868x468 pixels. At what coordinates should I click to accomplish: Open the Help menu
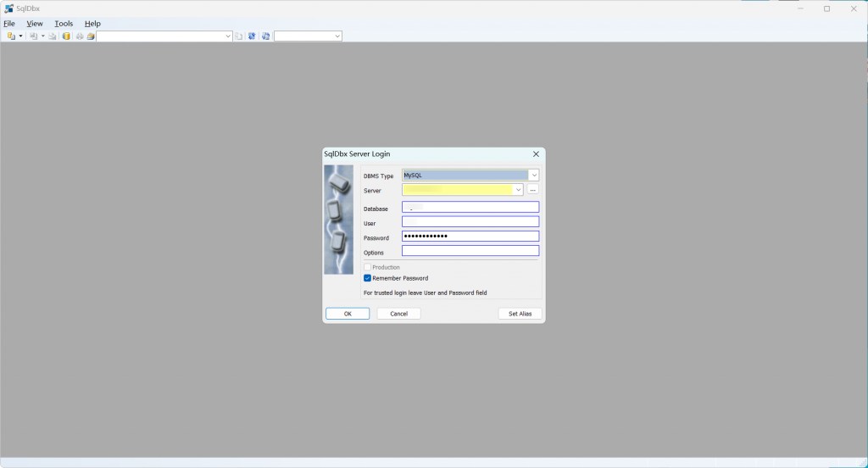[x=92, y=23]
